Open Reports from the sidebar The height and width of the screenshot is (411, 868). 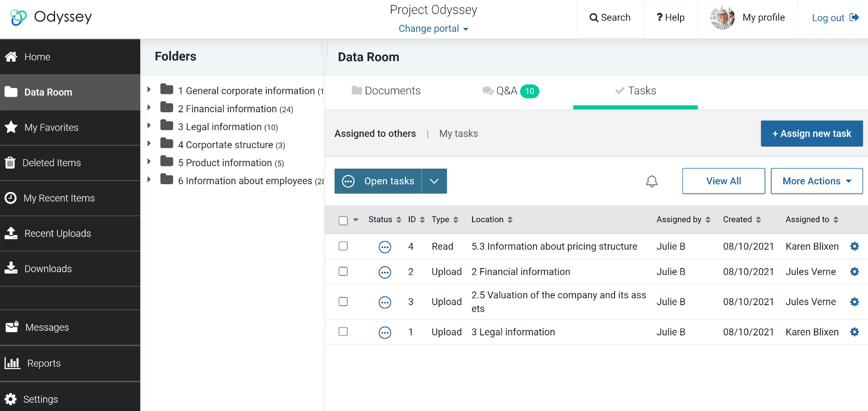coord(44,363)
